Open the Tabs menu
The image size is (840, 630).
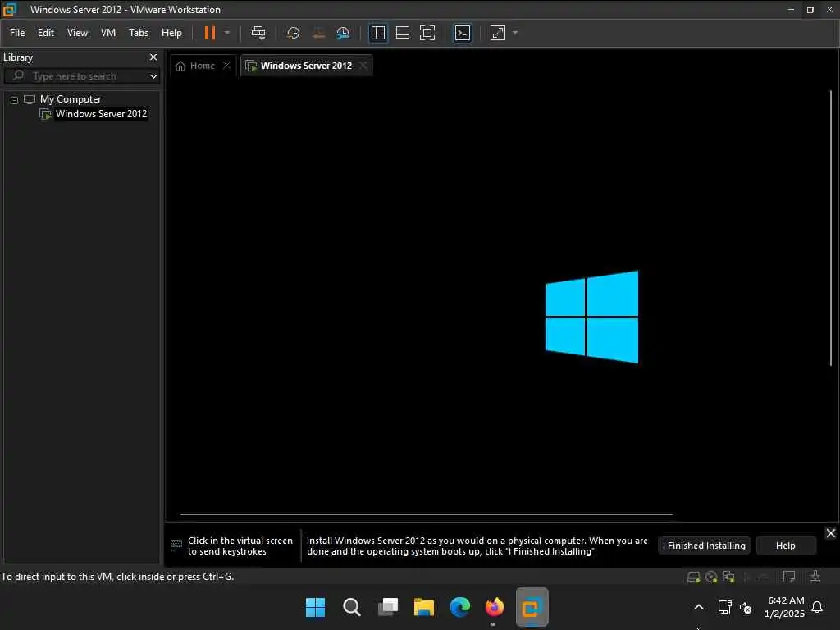[139, 33]
